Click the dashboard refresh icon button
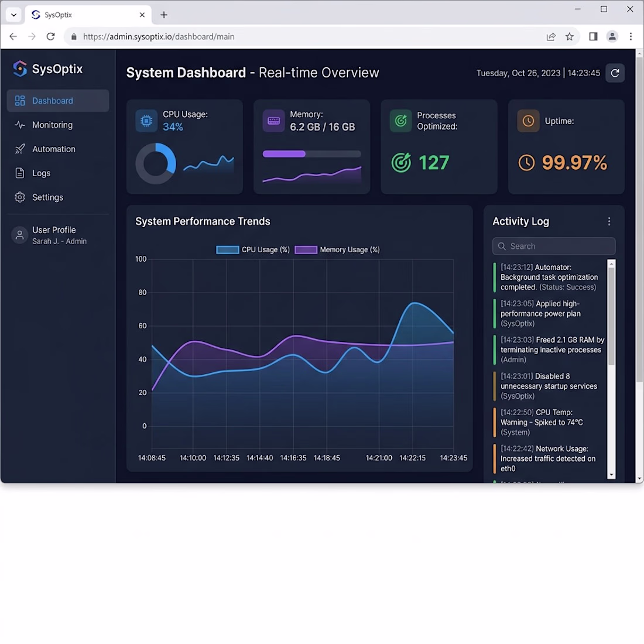This screenshot has width=644, height=644. 615,73
